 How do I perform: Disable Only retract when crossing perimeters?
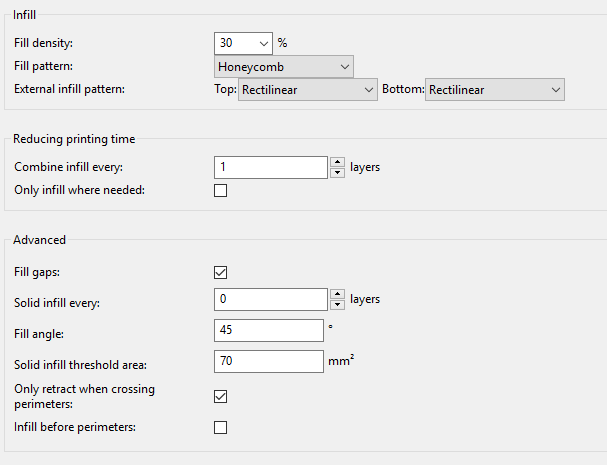coord(221,396)
